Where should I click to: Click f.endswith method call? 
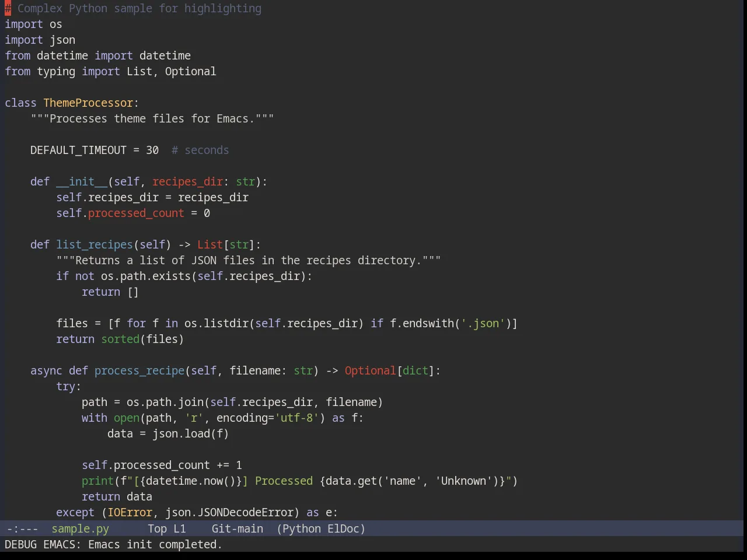pos(422,323)
